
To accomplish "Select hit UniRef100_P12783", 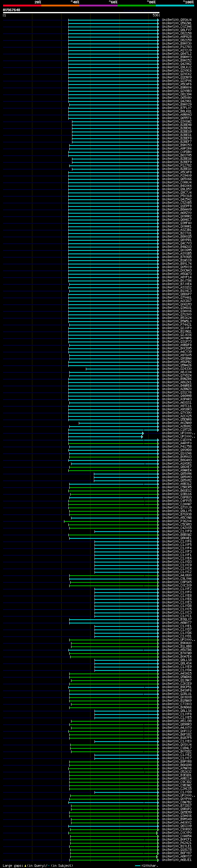I will (176, 47).
